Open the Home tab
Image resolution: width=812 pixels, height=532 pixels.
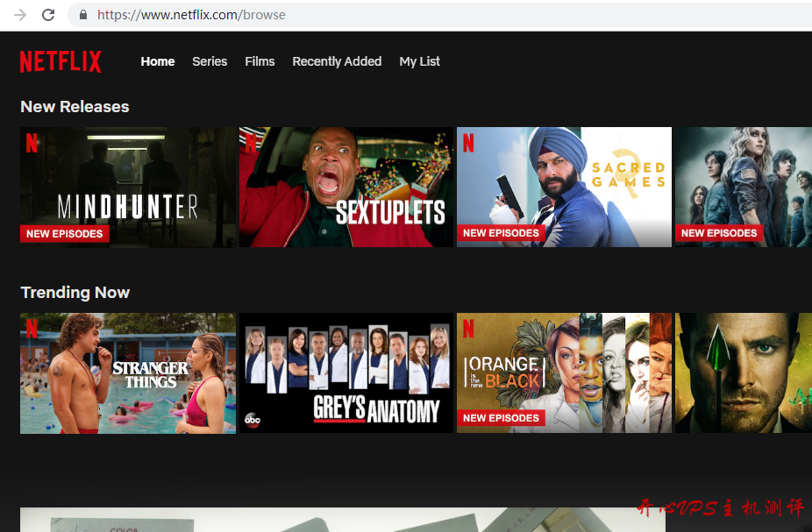(x=158, y=61)
